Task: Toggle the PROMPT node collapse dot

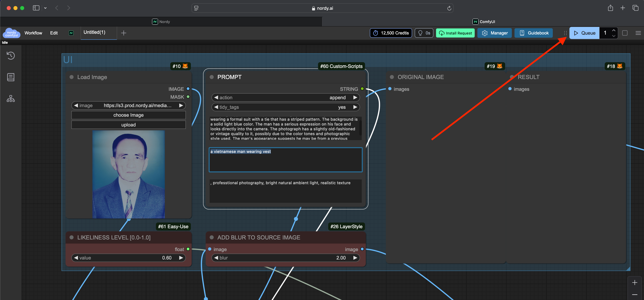Action: pyautogui.click(x=211, y=77)
